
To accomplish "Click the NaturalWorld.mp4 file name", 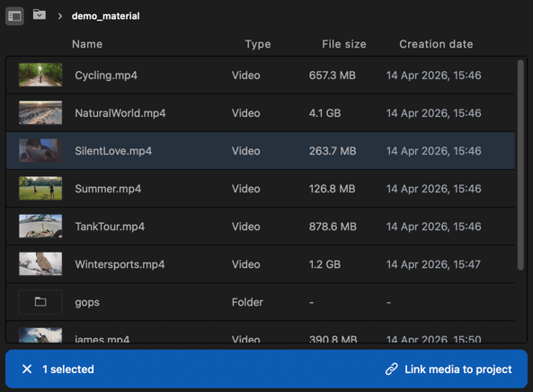I will coord(120,113).
